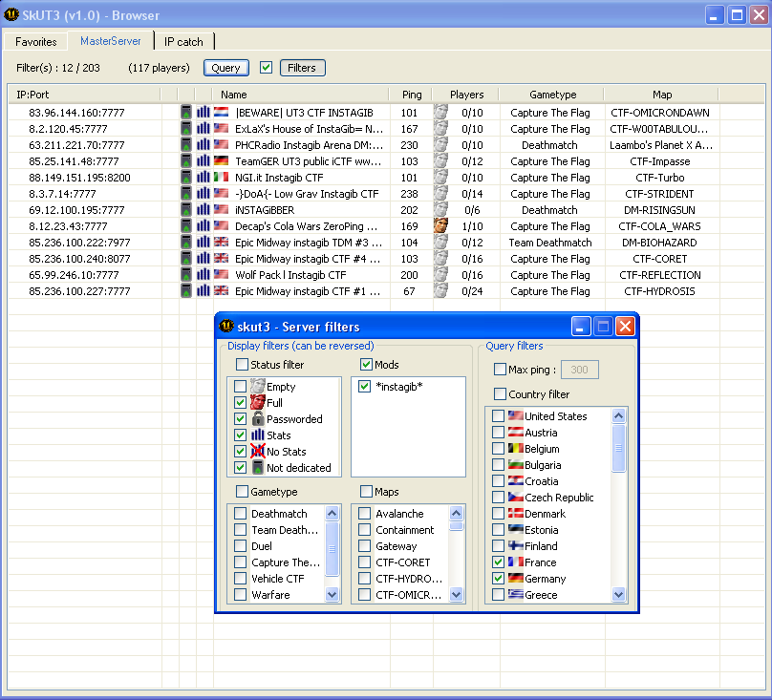The image size is (772, 700).
Task: Click the Passworded padlock icon
Action: [258, 418]
